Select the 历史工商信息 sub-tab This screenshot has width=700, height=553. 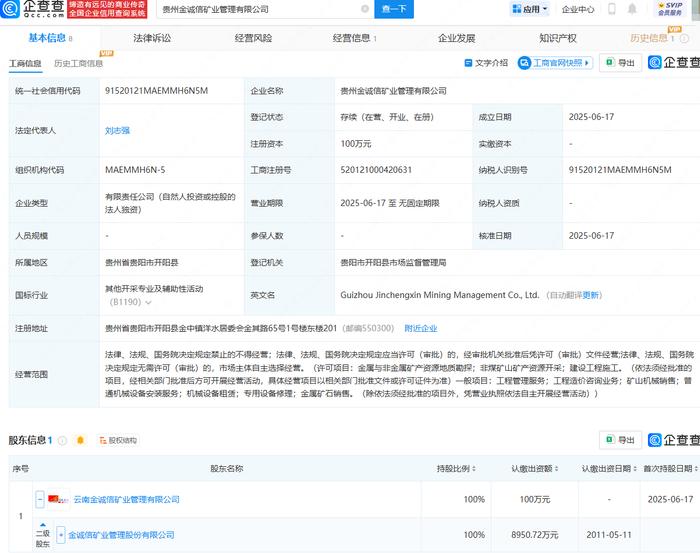pyautogui.click(x=79, y=63)
